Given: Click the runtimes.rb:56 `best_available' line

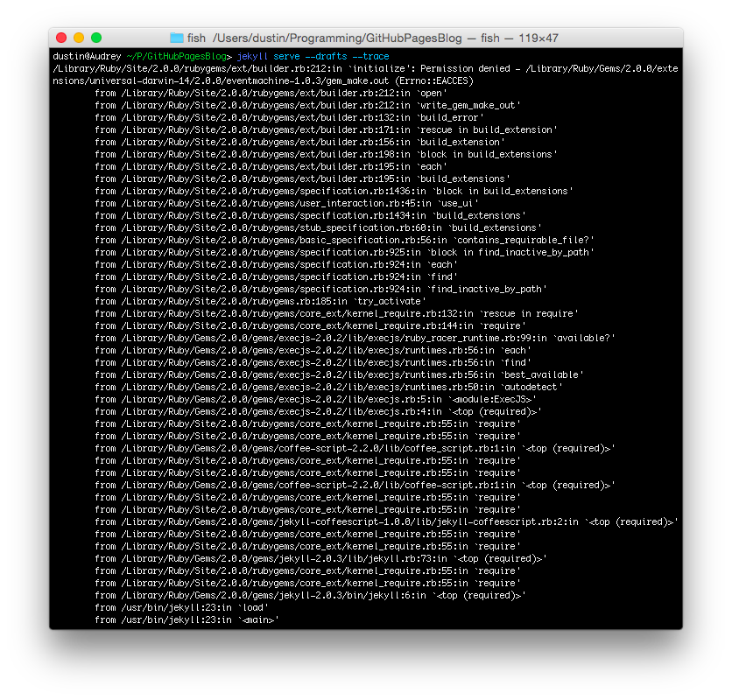Looking at the screenshot, I should [x=340, y=374].
